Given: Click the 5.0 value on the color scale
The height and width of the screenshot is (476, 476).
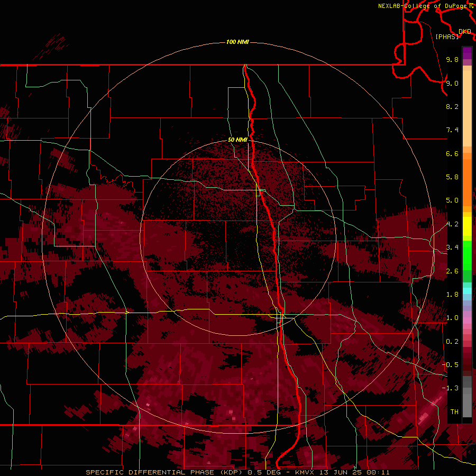Looking at the screenshot, I should [452, 200].
